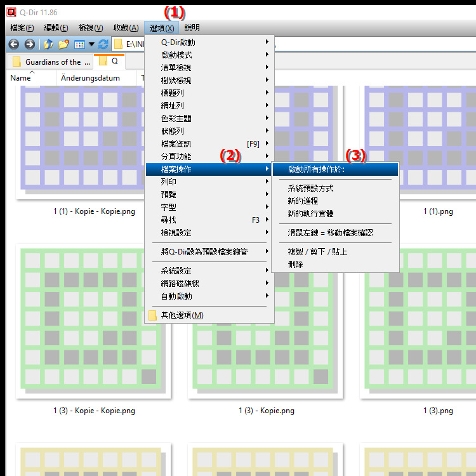Expand the 啟動模式 submenu
Image resolution: width=476 pixels, height=476 pixels.
coord(210,55)
